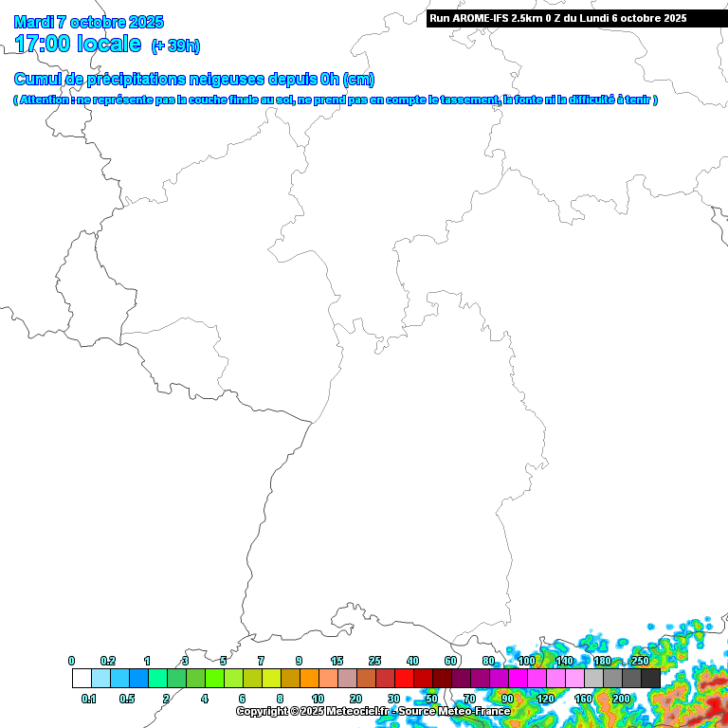
Task: Click the 0.5 label under the legend
Action: [127, 699]
